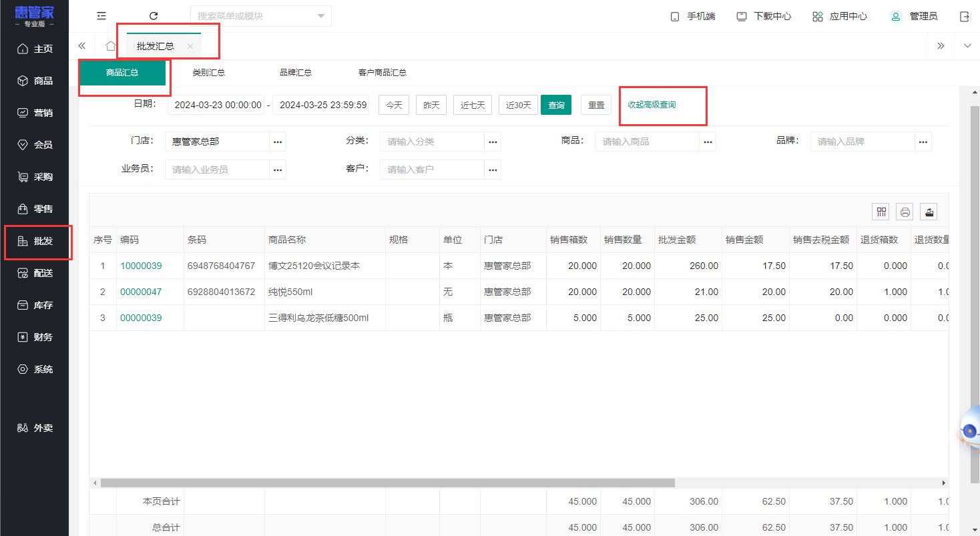Open column settings grid icon above table

click(881, 212)
